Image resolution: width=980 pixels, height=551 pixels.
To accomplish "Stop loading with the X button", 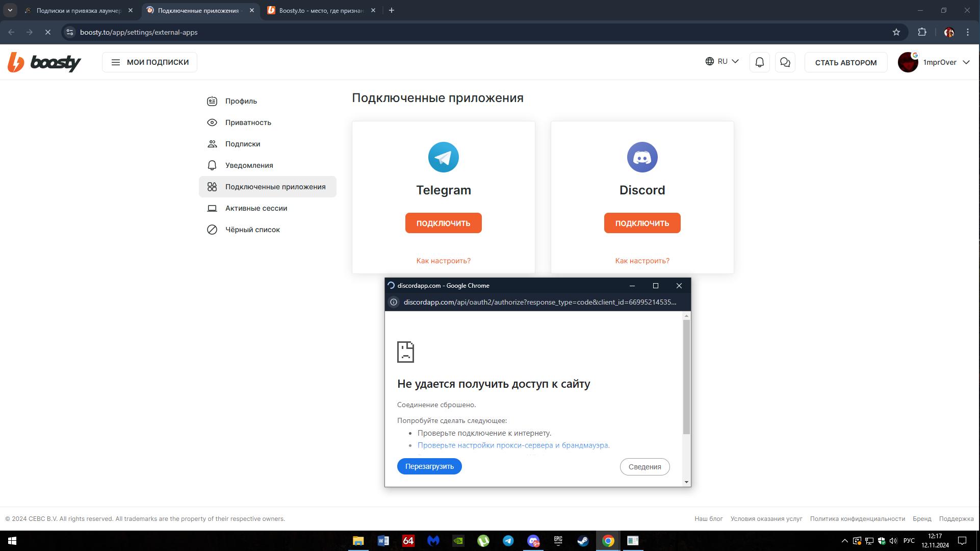I will (47, 32).
